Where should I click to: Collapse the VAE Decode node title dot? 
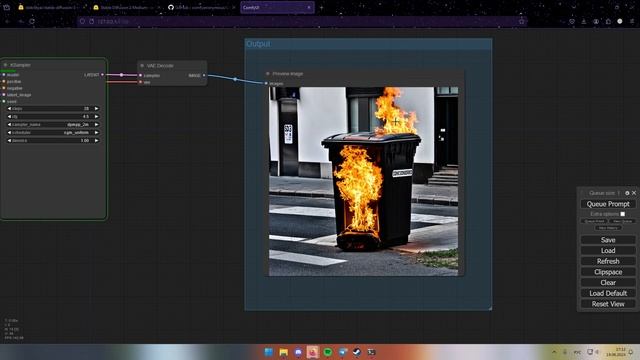pyautogui.click(x=142, y=66)
